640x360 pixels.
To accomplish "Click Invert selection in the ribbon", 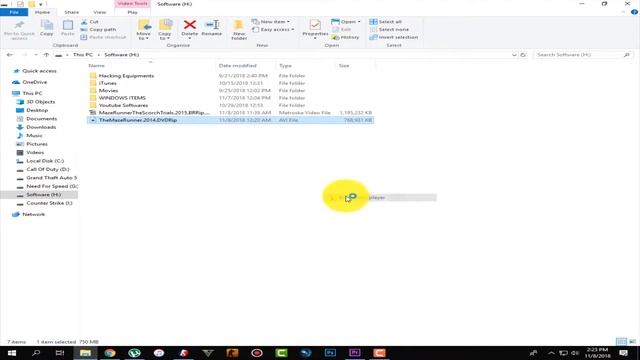I will pos(393,37).
